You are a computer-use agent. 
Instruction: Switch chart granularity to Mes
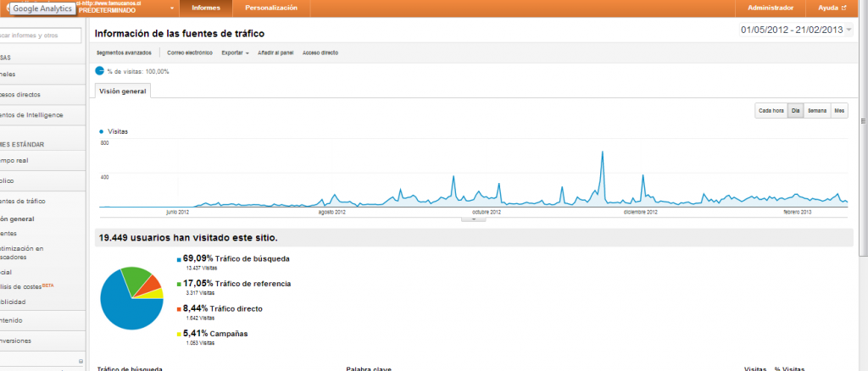839,111
